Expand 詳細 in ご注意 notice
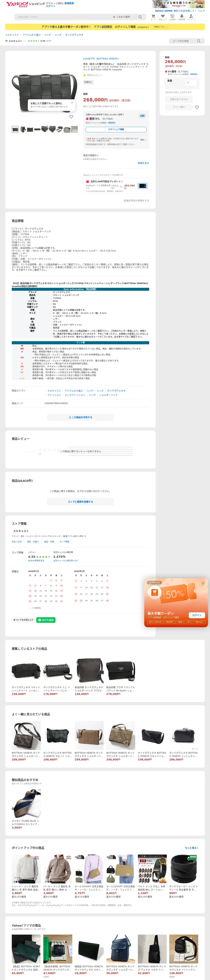Screen dimensions: 210x980 [x=143, y=140]
